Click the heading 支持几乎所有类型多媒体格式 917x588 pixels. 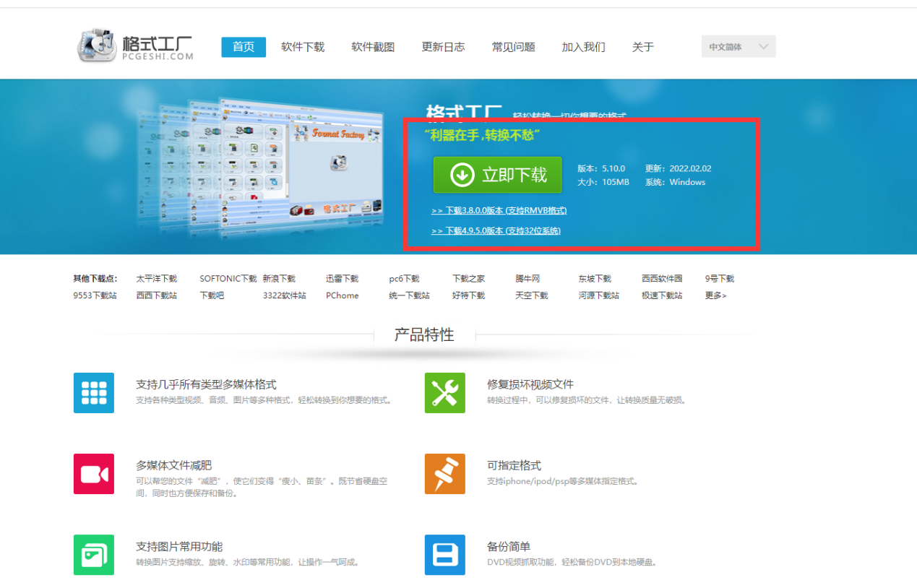coord(206,384)
